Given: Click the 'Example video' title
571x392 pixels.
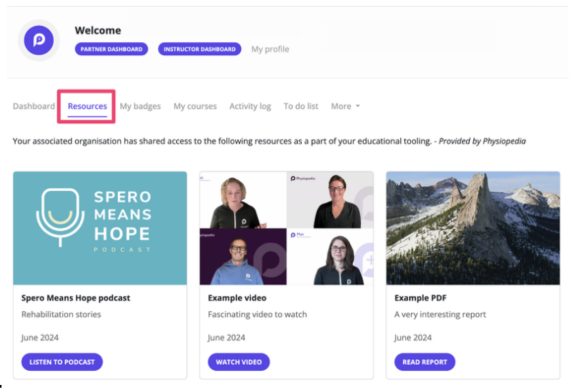Looking at the screenshot, I should [x=237, y=298].
